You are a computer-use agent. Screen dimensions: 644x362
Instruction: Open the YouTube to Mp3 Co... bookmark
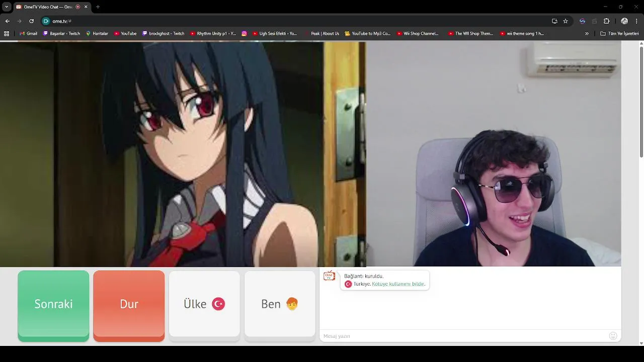click(368, 34)
